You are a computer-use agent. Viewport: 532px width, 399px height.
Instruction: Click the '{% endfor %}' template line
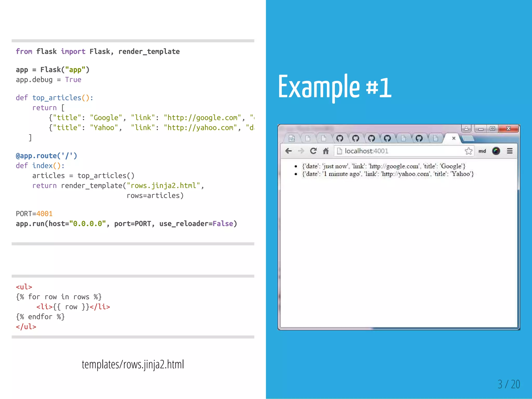(40, 317)
